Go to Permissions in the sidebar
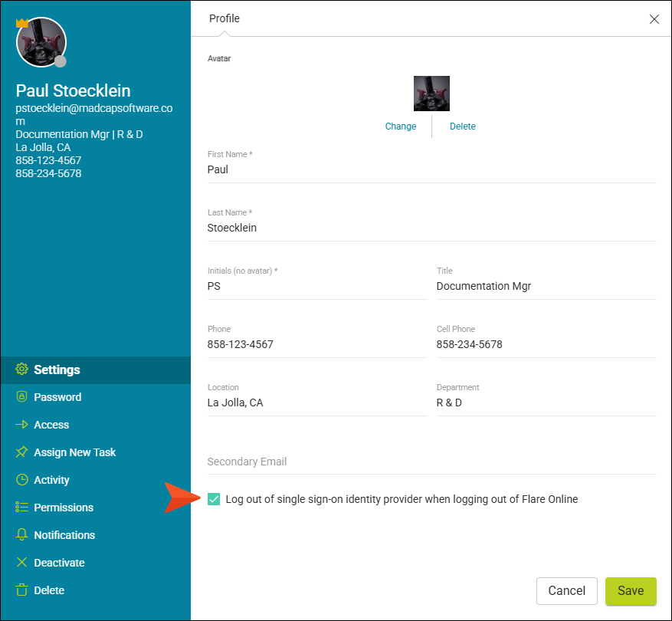 click(x=96, y=508)
